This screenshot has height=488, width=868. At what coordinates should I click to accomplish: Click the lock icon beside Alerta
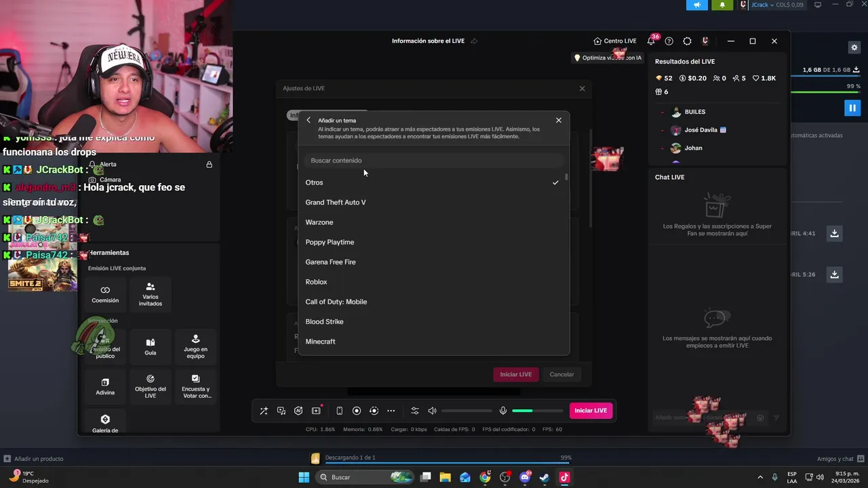209,165
